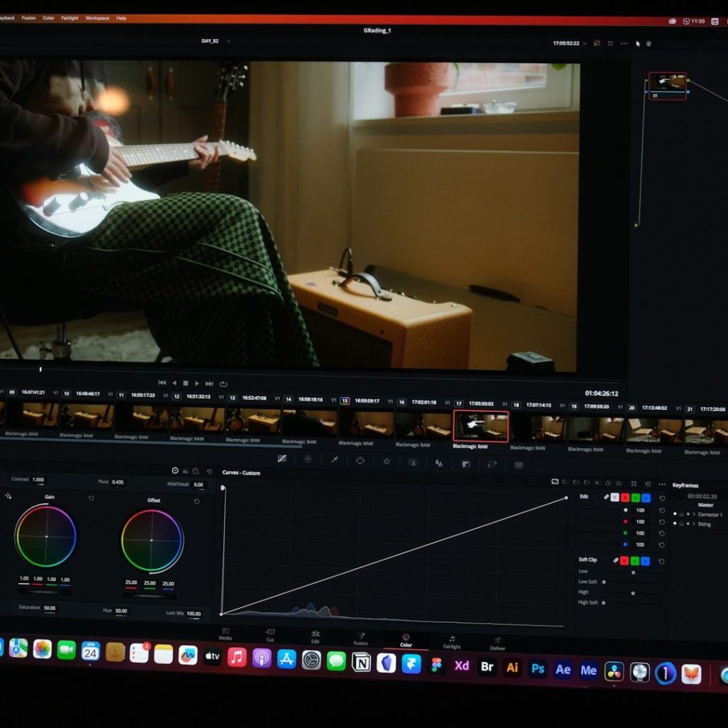Select the Curves palette icon
728x728 pixels.
coord(282,459)
